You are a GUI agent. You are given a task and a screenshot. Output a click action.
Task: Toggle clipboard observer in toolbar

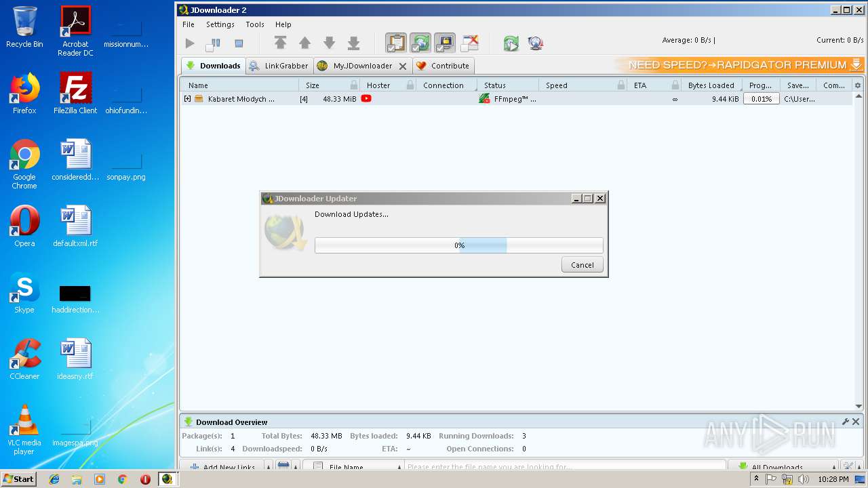coord(396,43)
